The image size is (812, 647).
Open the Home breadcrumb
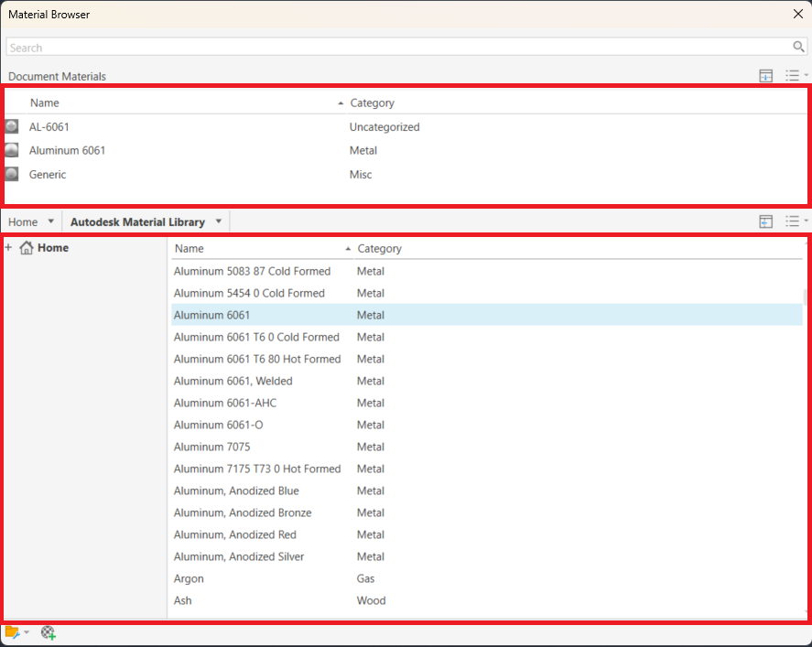click(x=23, y=222)
